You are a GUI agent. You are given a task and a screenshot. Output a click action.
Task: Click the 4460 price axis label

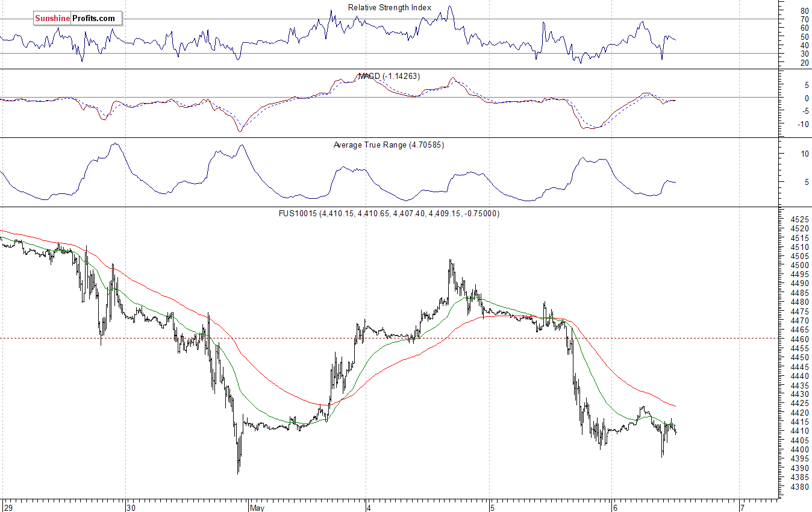coord(799,339)
